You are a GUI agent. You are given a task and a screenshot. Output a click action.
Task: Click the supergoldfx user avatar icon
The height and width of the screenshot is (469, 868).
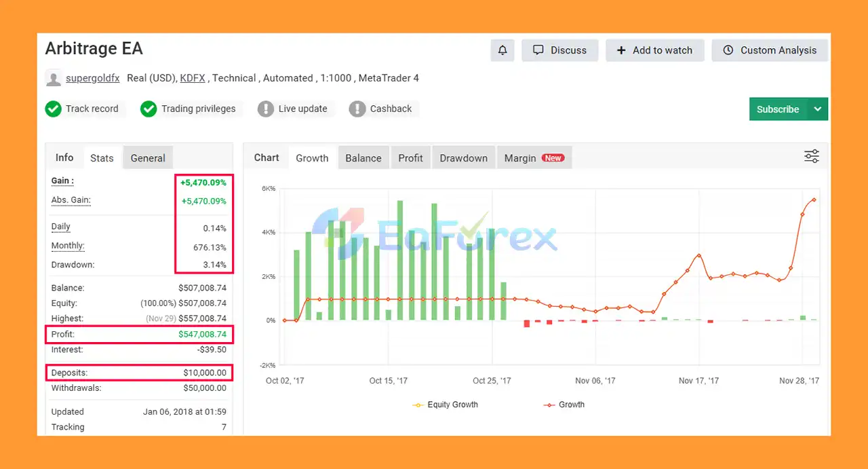click(x=54, y=78)
